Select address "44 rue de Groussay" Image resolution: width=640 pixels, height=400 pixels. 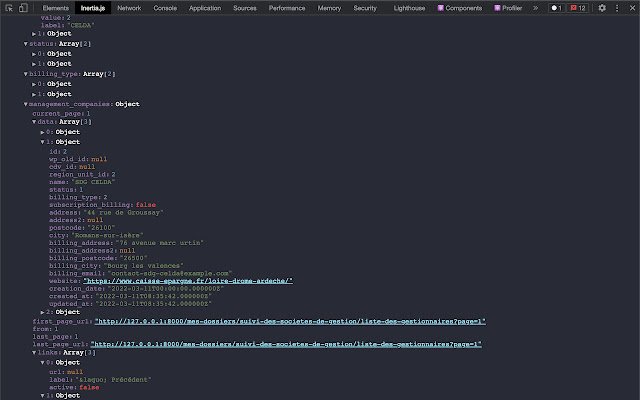coord(124,213)
